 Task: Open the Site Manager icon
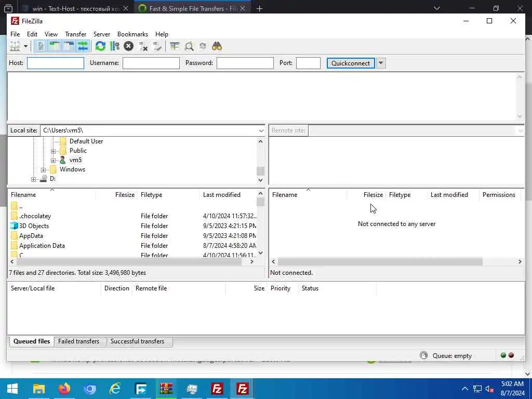click(15, 46)
